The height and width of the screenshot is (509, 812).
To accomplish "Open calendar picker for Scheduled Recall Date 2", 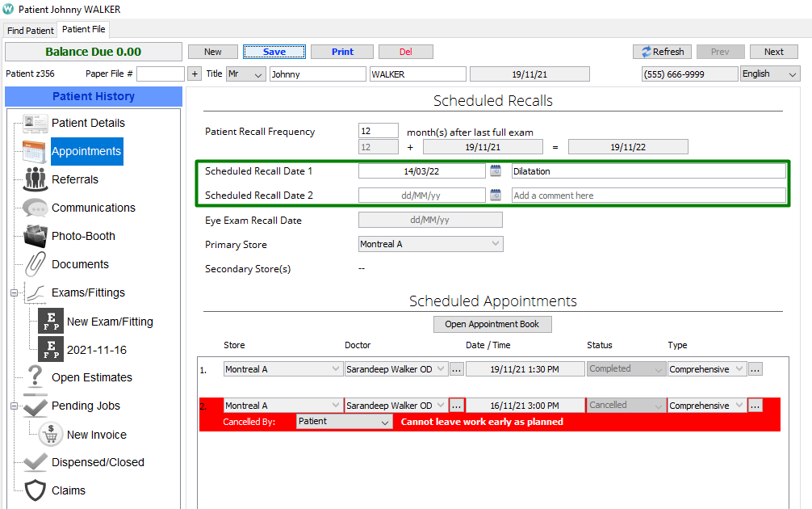I will click(x=496, y=195).
